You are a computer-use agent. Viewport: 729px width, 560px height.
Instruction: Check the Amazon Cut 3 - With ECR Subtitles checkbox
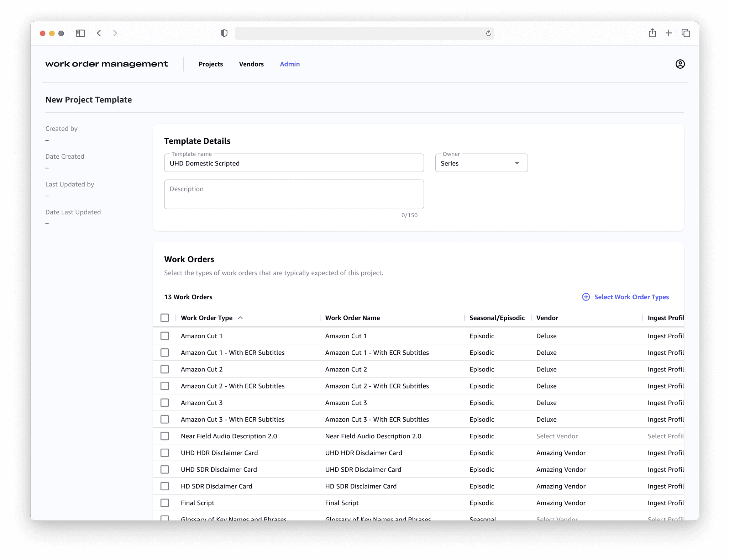pos(164,419)
